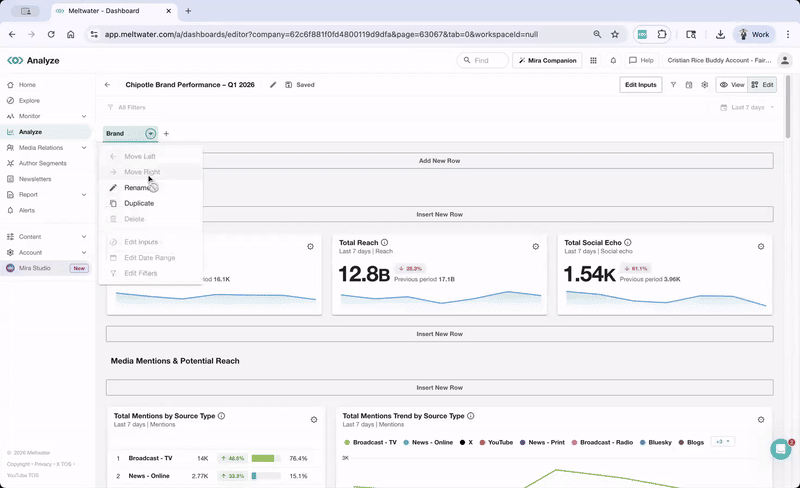Viewport: 800px width, 488px height.
Task: Open the chat support bubble
Action: [x=781, y=449]
